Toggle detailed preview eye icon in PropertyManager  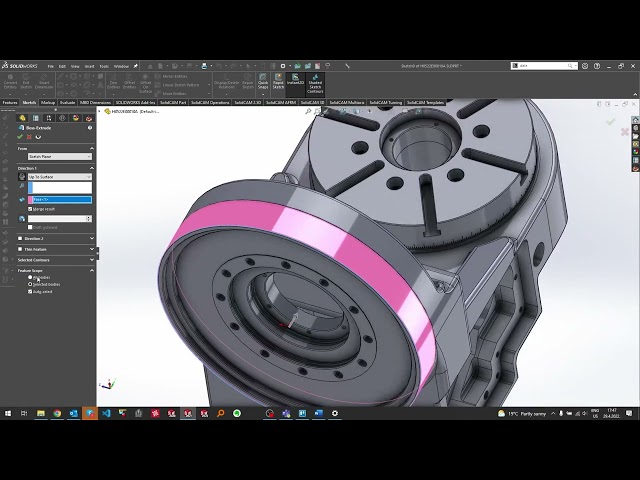point(38,137)
